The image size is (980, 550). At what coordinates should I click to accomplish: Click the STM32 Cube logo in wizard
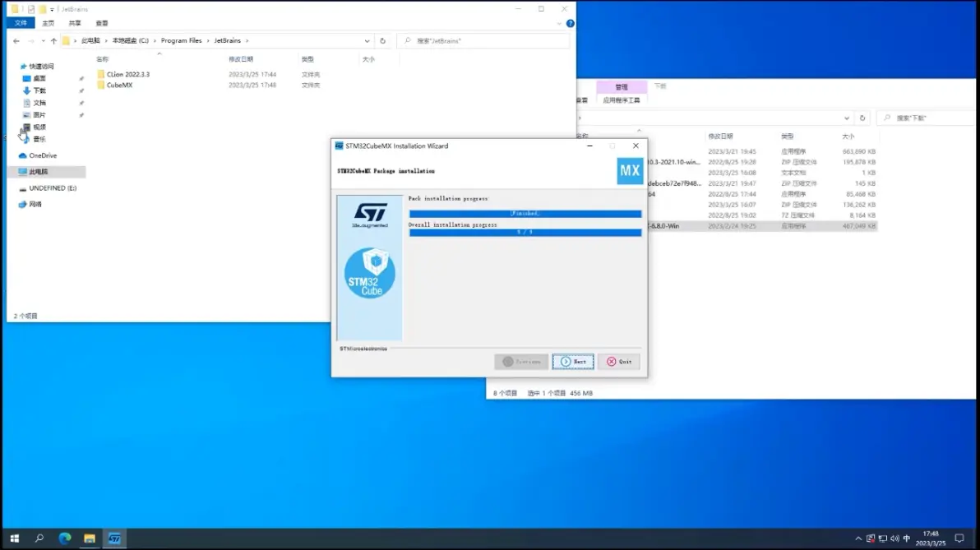tap(369, 273)
